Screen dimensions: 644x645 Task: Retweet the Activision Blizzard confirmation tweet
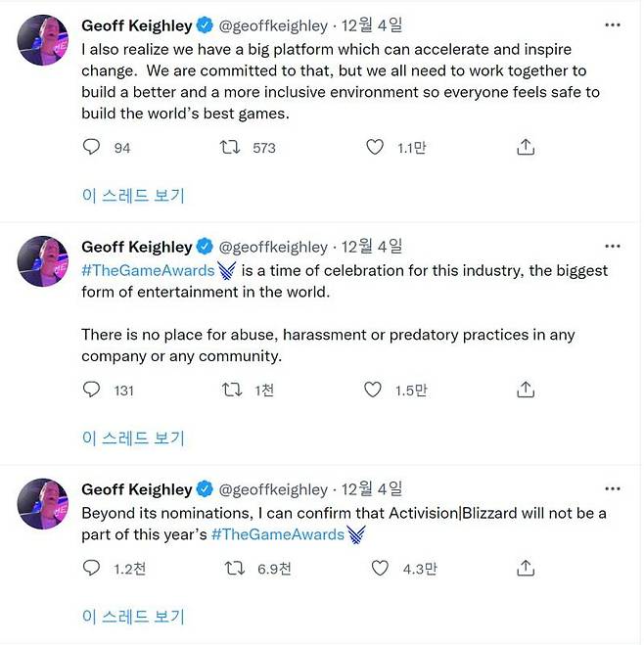tap(234, 568)
